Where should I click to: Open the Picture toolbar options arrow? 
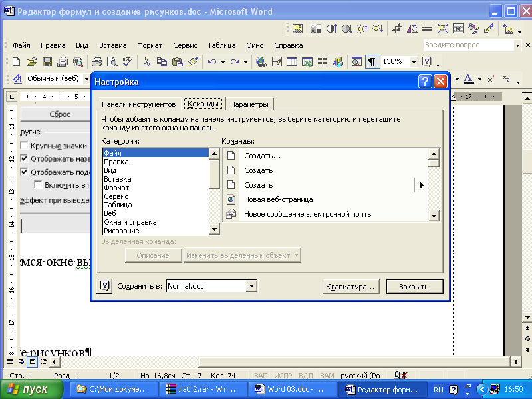point(520,31)
